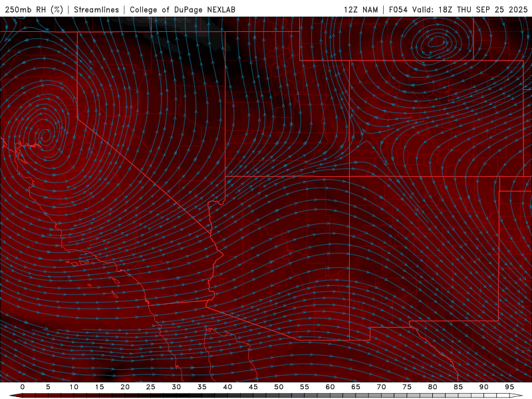Click the '50' colorbar label

pyautogui.click(x=279, y=387)
